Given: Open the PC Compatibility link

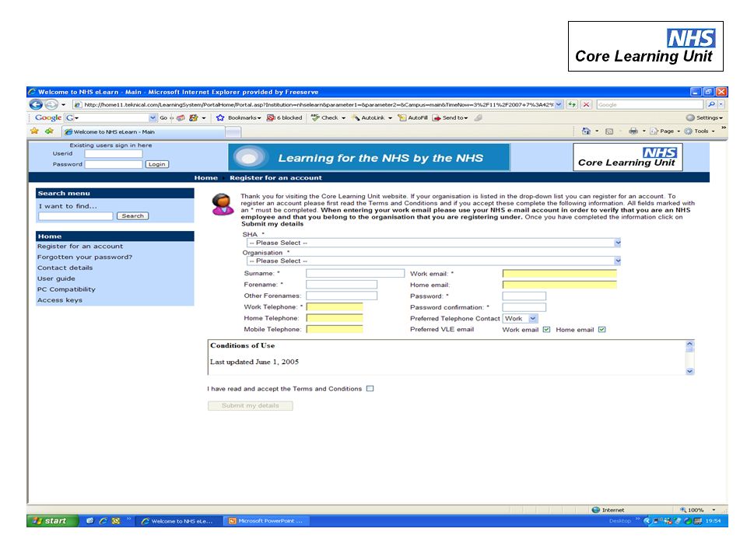Looking at the screenshot, I should (66, 289).
